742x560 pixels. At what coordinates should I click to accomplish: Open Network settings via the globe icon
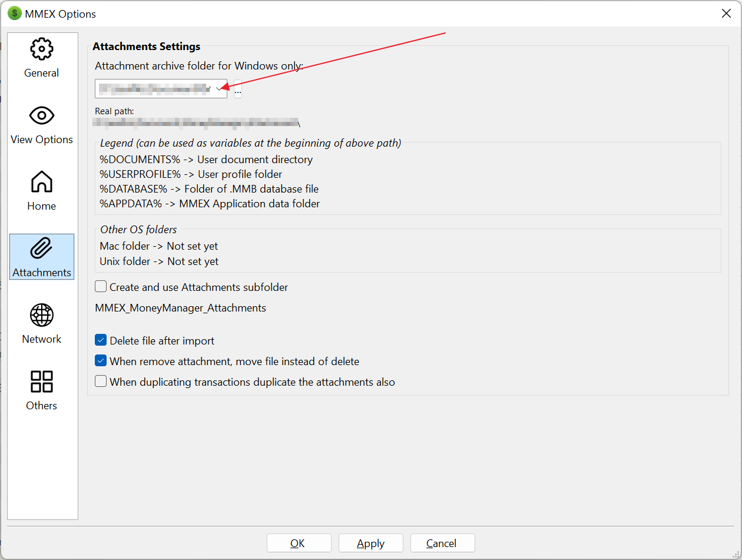tap(41, 316)
